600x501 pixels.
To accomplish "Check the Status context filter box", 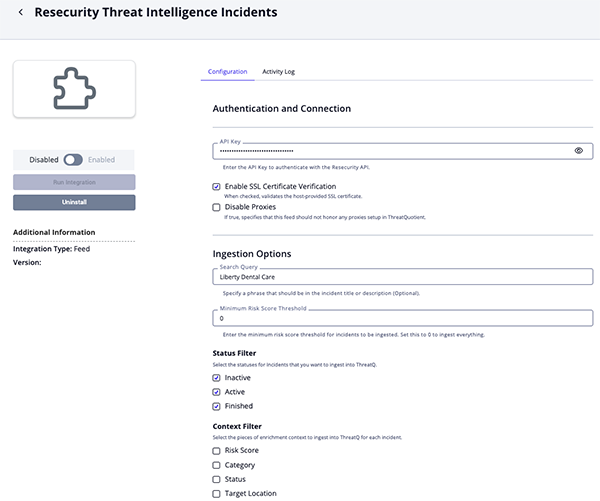I will (217, 479).
